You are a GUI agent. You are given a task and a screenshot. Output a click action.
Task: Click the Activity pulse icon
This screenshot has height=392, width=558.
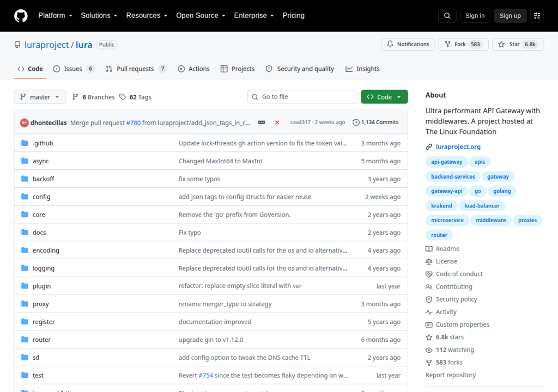point(429,312)
